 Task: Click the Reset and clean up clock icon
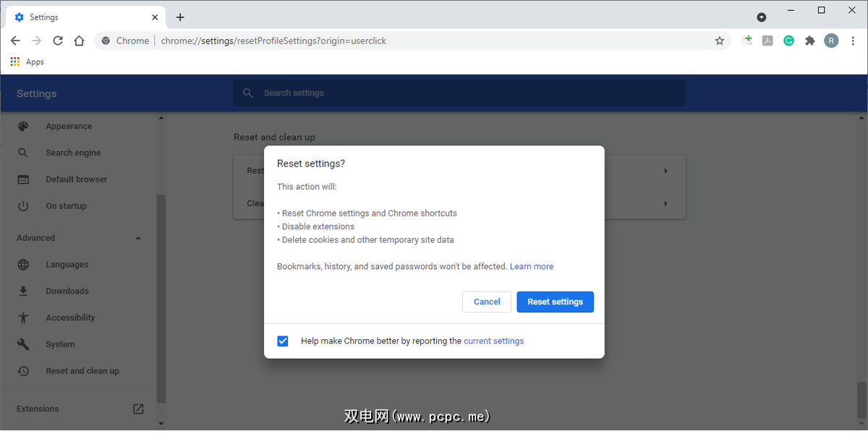pyautogui.click(x=23, y=371)
